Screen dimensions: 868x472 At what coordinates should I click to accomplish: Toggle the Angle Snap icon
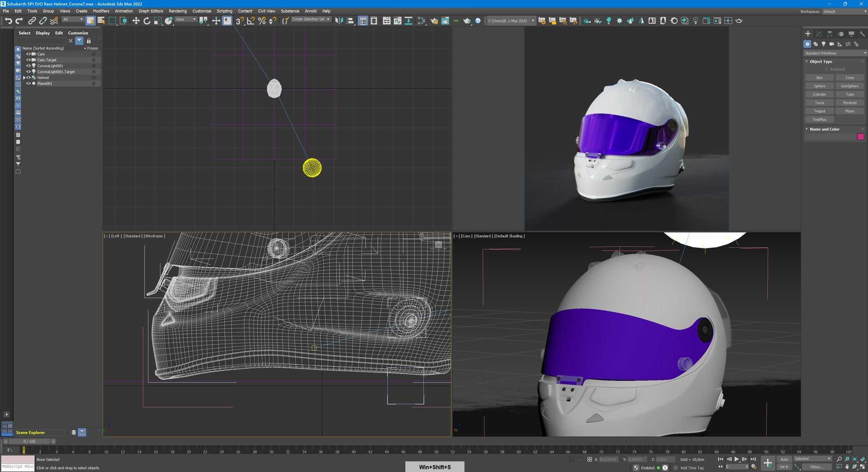tap(250, 21)
